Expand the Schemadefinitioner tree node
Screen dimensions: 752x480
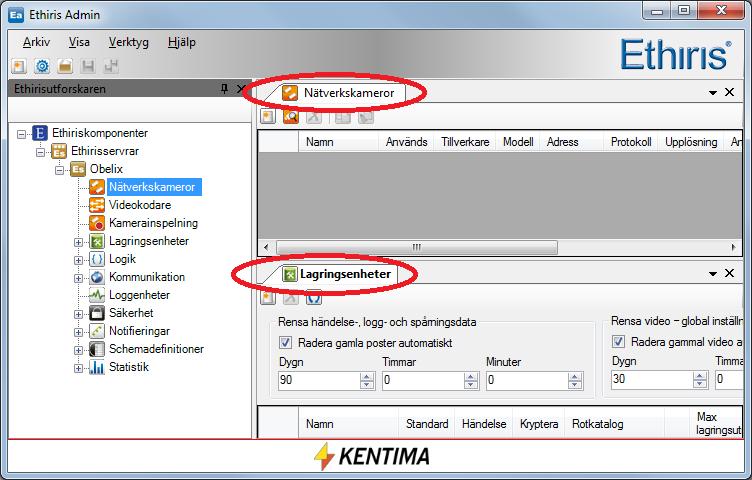[x=78, y=350]
